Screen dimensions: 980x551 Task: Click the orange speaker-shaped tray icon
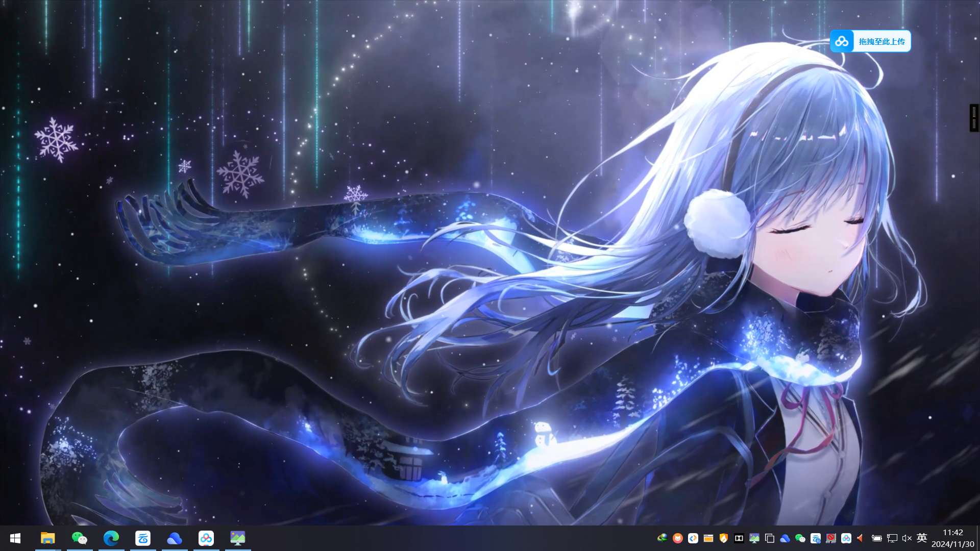861,538
